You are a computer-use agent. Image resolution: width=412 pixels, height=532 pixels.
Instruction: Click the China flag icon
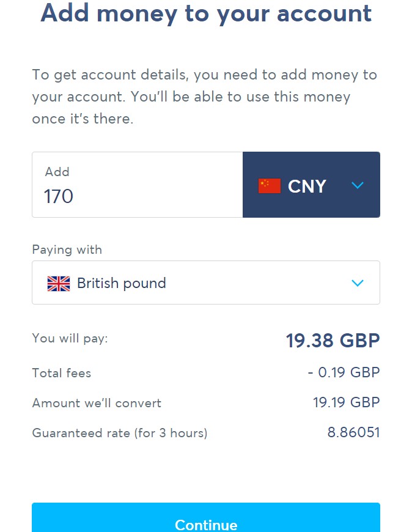269,186
